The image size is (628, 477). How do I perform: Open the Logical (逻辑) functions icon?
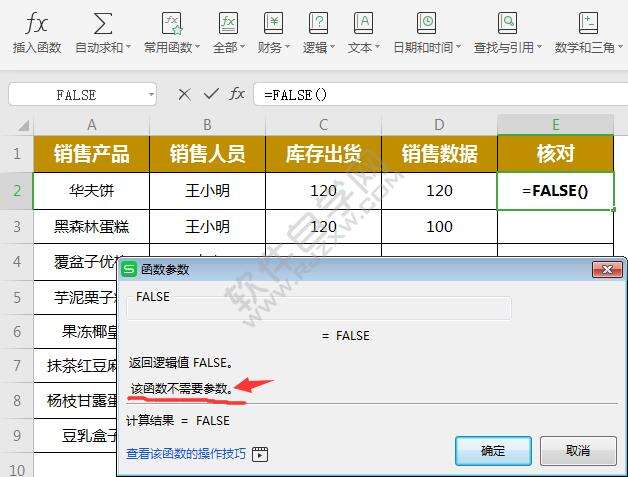318,23
